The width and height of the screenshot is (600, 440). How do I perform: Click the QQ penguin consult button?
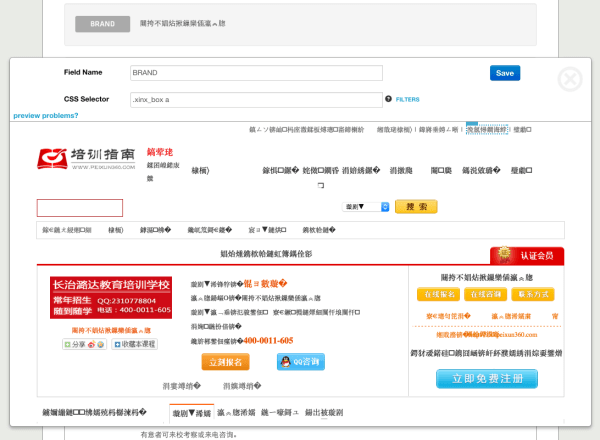(301, 362)
